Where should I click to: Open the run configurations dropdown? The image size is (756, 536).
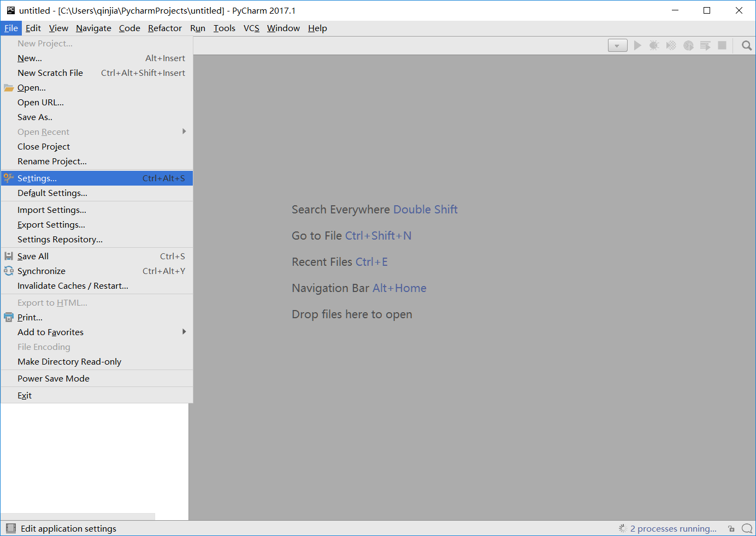pyautogui.click(x=617, y=45)
